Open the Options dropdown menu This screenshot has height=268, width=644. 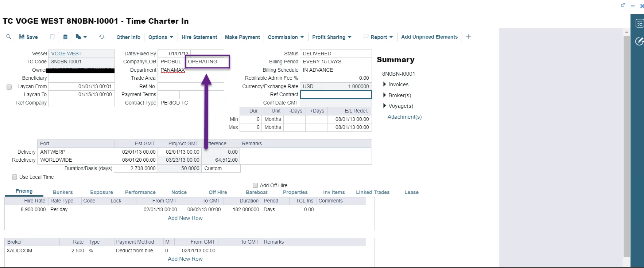coord(161,37)
